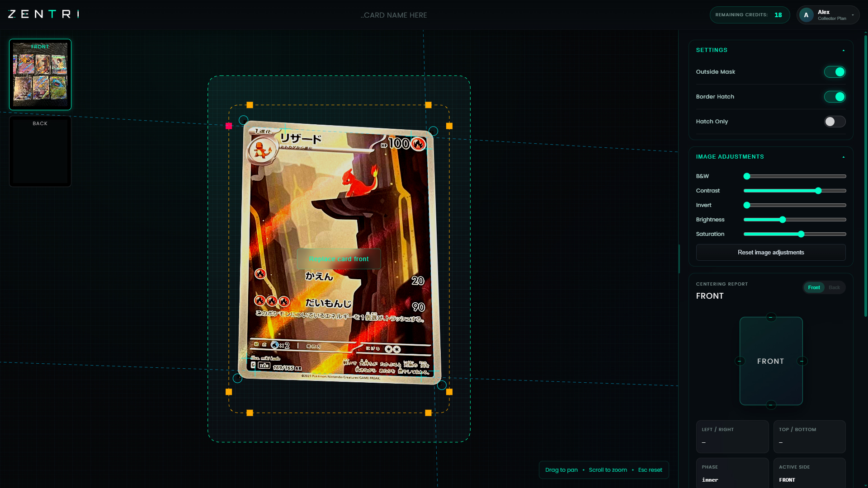Click the Brightness slider handle
This screenshot has height=488, width=868.
coord(783,220)
